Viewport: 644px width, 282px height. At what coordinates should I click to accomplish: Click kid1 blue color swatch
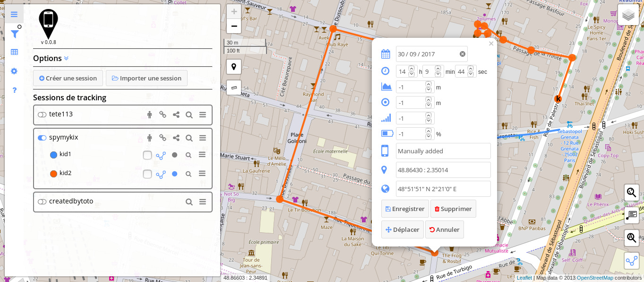(53, 155)
